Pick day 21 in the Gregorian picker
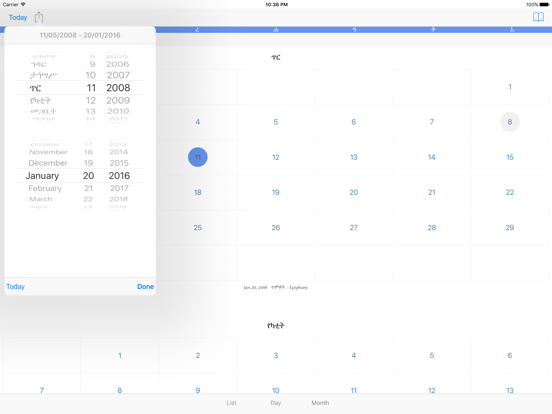This screenshot has height=414, width=552. [x=88, y=188]
